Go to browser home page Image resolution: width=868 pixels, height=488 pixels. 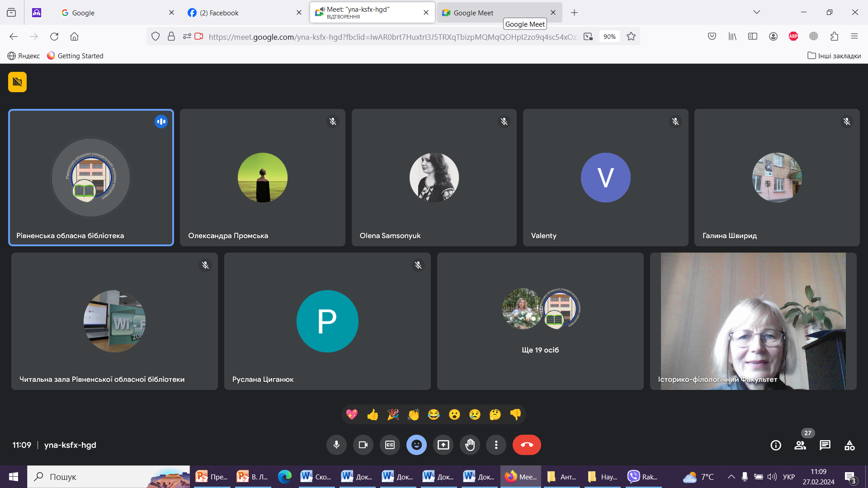(74, 37)
